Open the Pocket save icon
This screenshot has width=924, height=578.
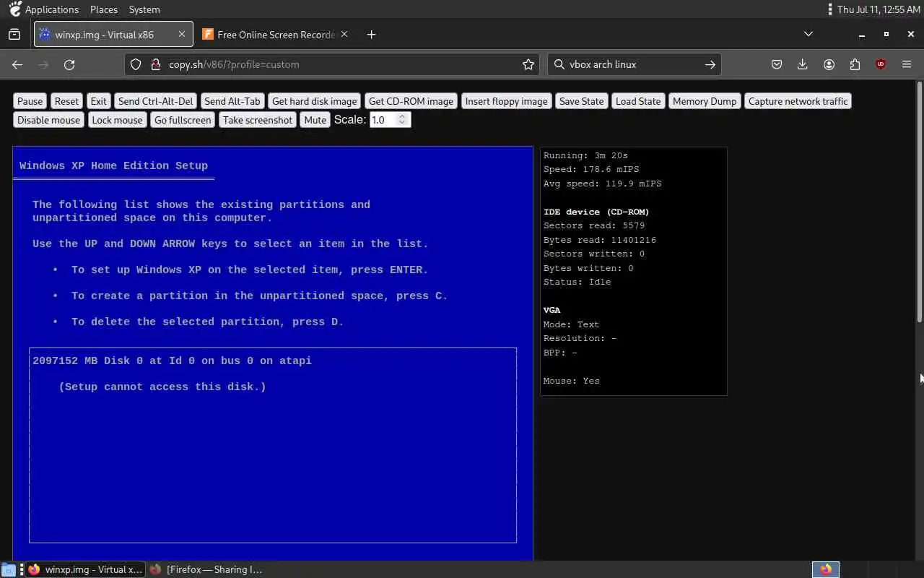777,64
